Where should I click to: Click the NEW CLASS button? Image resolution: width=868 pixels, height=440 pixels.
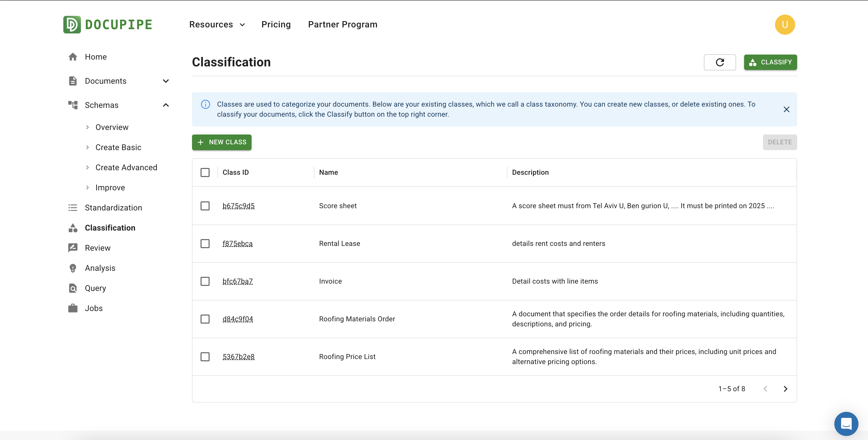222,142
